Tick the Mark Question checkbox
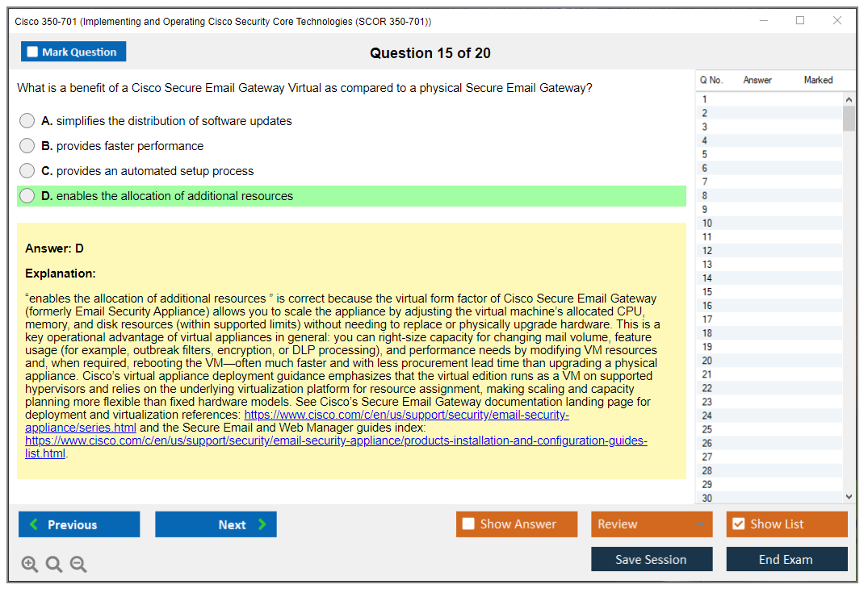868x593 pixels. point(33,52)
